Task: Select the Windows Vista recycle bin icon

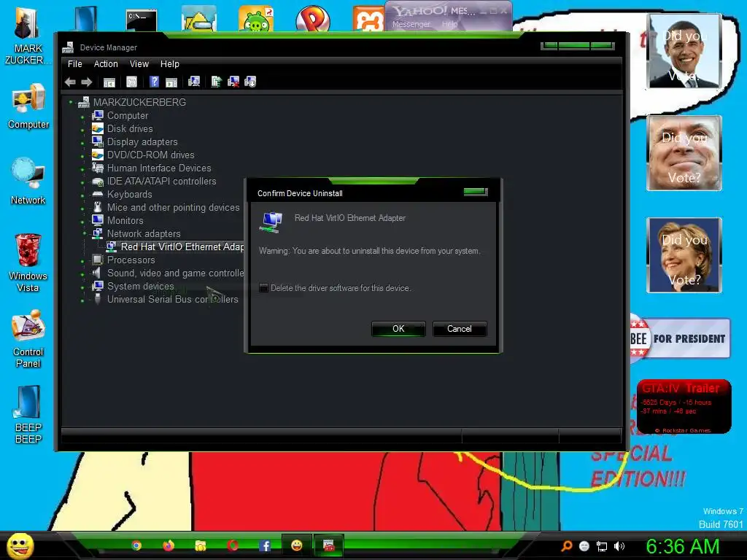Action: 28,262
